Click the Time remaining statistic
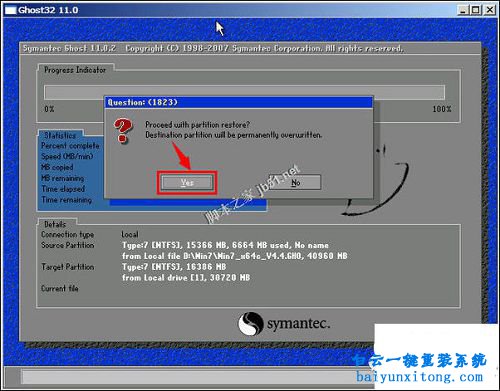The height and width of the screenshot is (391, 500). [67, 200]
